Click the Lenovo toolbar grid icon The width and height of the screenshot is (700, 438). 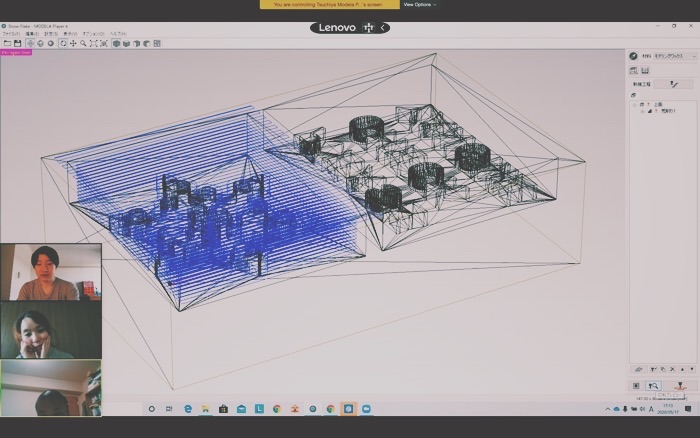coord(368,28)
